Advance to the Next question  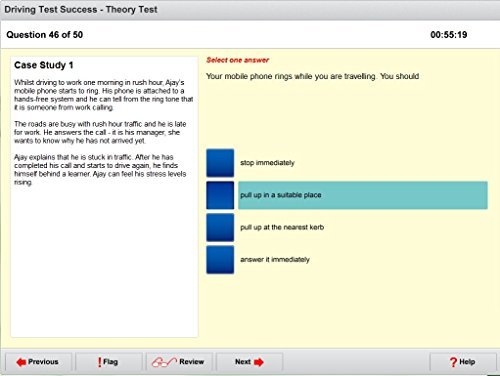[249, 362]
